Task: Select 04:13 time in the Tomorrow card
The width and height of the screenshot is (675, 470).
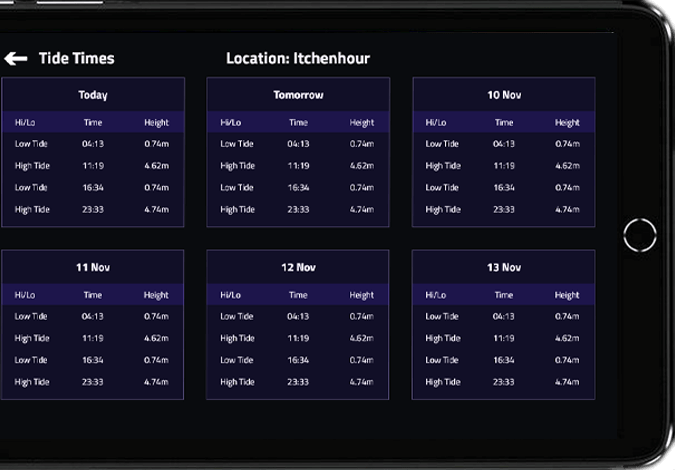Action: 298,144
